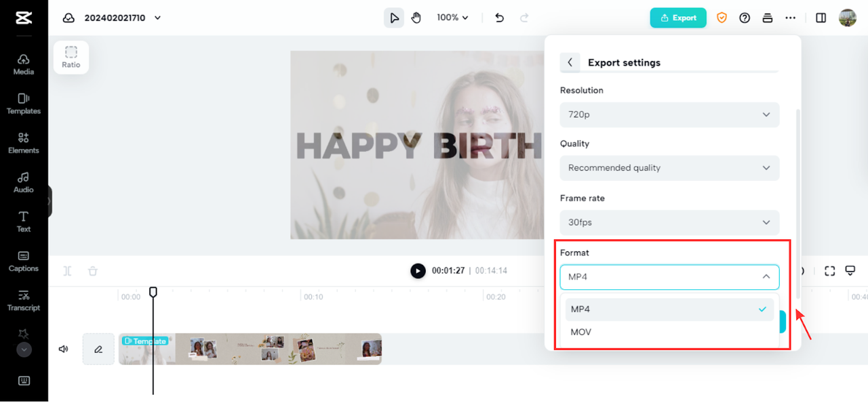The height and width of the screenshot is (403, 868).
Task: Toggle the side panel layout icon
Action: point(821,18)
